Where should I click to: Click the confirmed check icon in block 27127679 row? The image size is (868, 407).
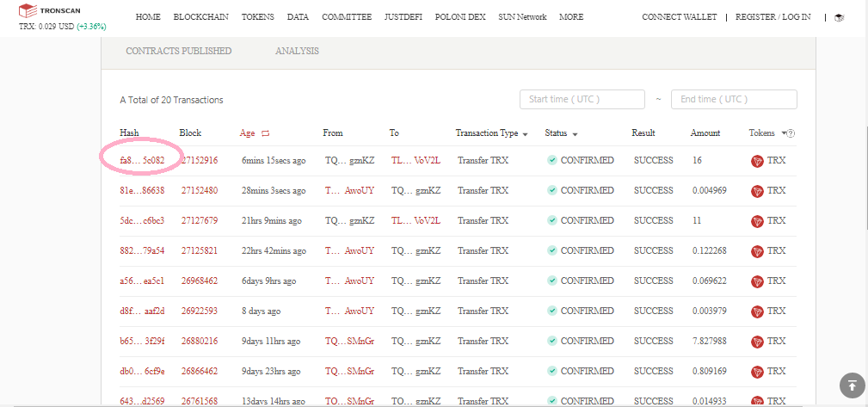pos(552,220)
